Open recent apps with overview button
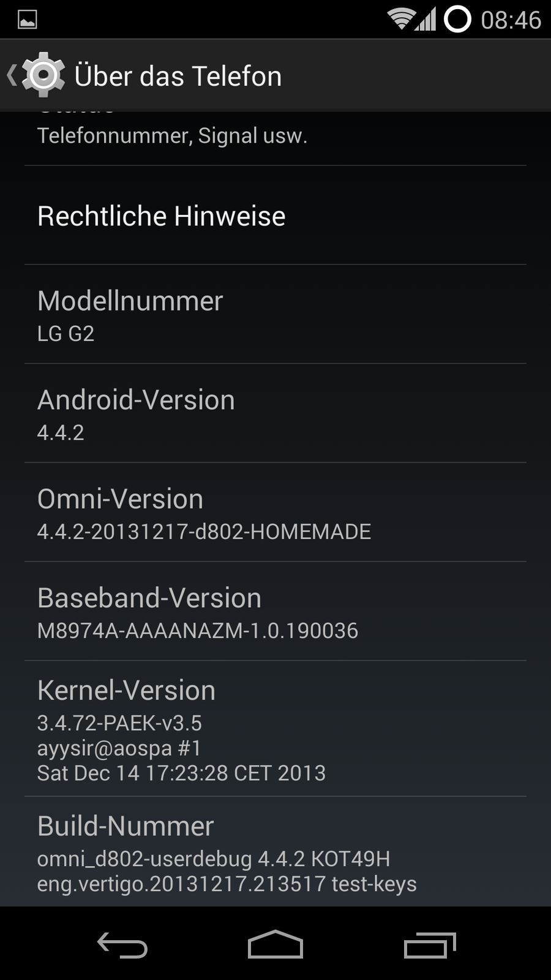The image size is (551, 980). point(430,944)
